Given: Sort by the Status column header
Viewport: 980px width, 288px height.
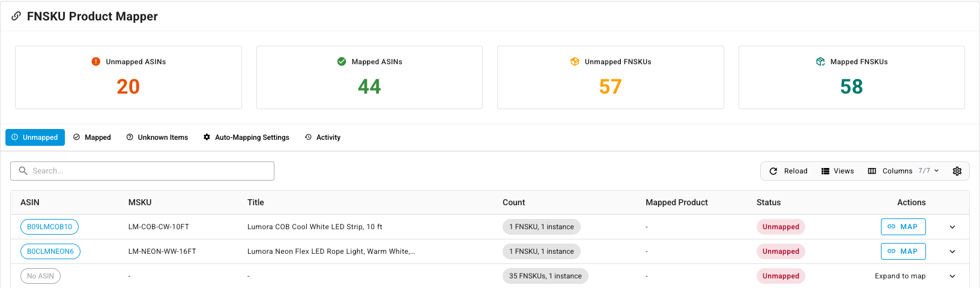Looking at the screenshot, I should click(x=769, y=202).
